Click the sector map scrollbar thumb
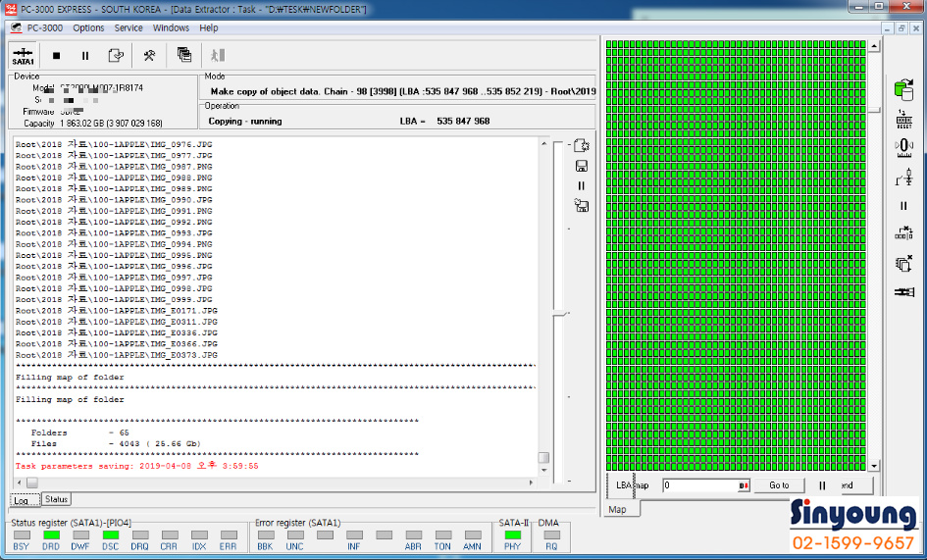 [874, 110]
